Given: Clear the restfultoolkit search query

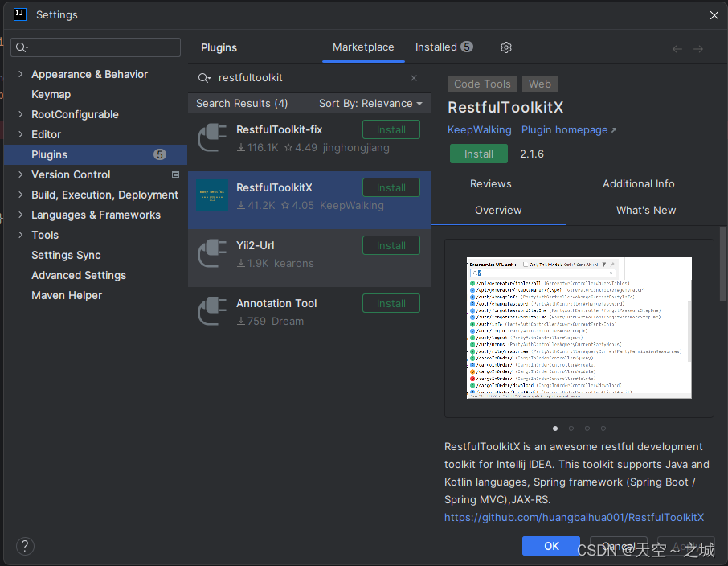Looking at the screenshot, I should coord(413,77).
